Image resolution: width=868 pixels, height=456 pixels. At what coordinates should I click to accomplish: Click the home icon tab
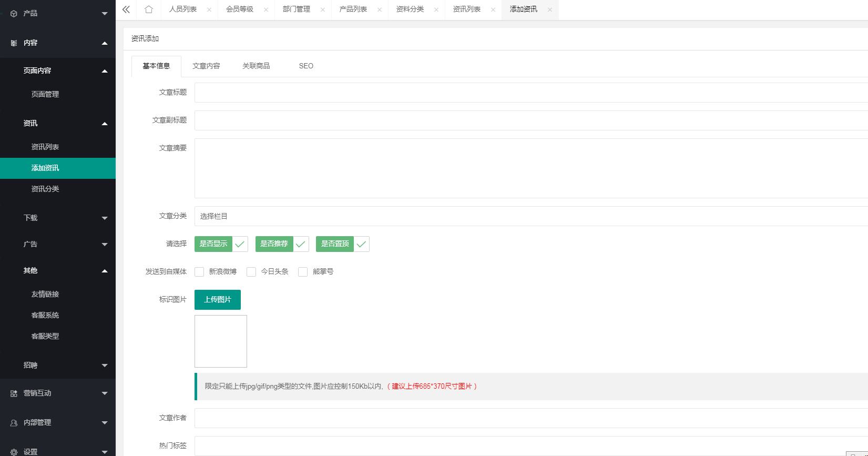(149, 9)
